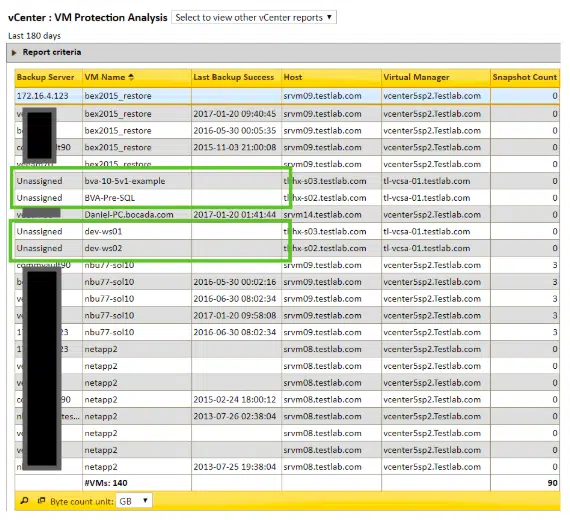Click timestamp 2015-02-24 18:00:12
Image resolution: width=570 pixels, height=520 pixels.
234,400
